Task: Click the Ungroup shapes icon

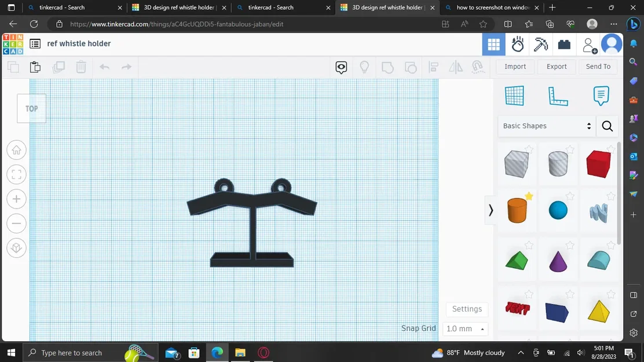Action: [411, 67]
